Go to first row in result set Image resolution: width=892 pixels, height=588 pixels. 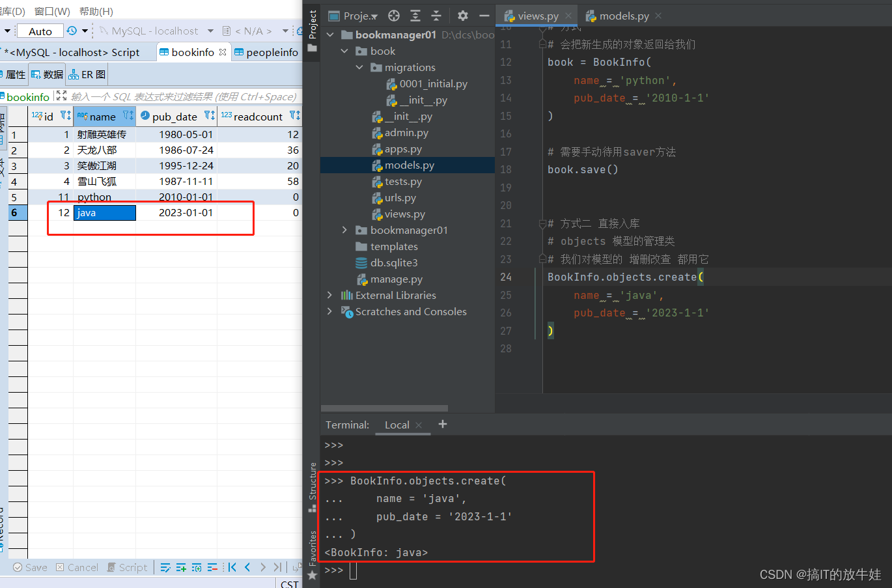click(x=232, y=567)
